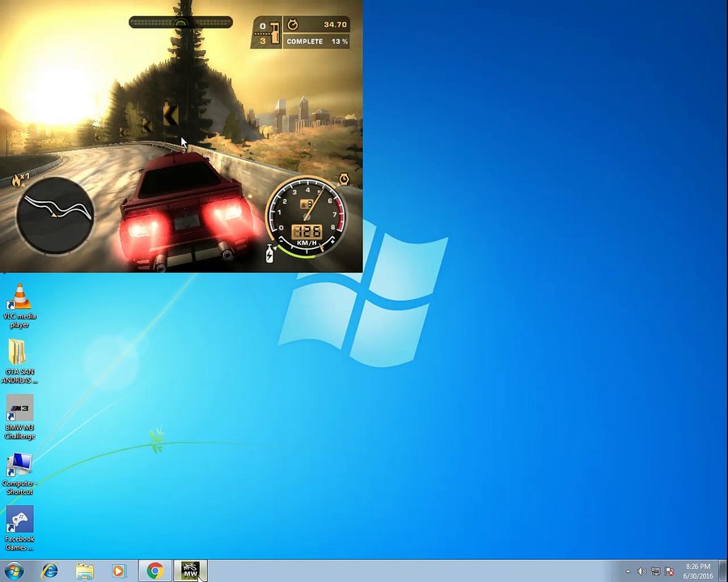Click the COMPLETE 13 % readout
Image resolution: width=728 pixels, height=582 pixels.
click(317, 41)
